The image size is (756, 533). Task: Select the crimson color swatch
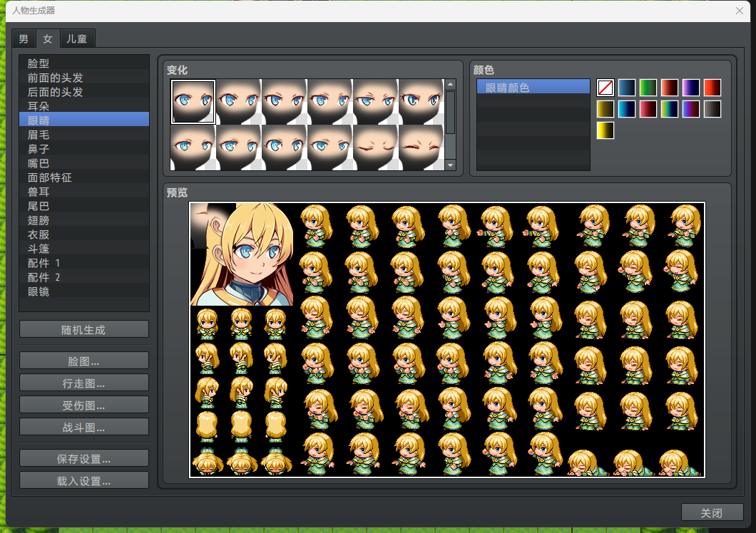click(x=648, y=109)
